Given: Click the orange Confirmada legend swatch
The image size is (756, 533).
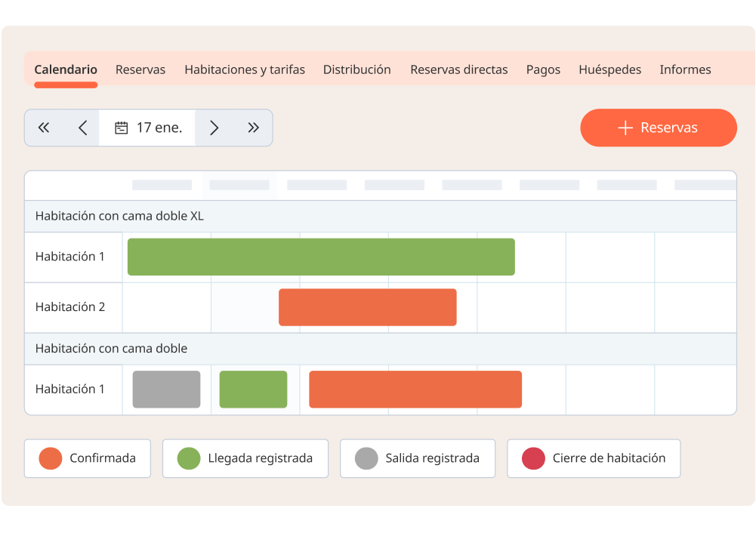Looking at the screenshot, I should click(51, 458).
